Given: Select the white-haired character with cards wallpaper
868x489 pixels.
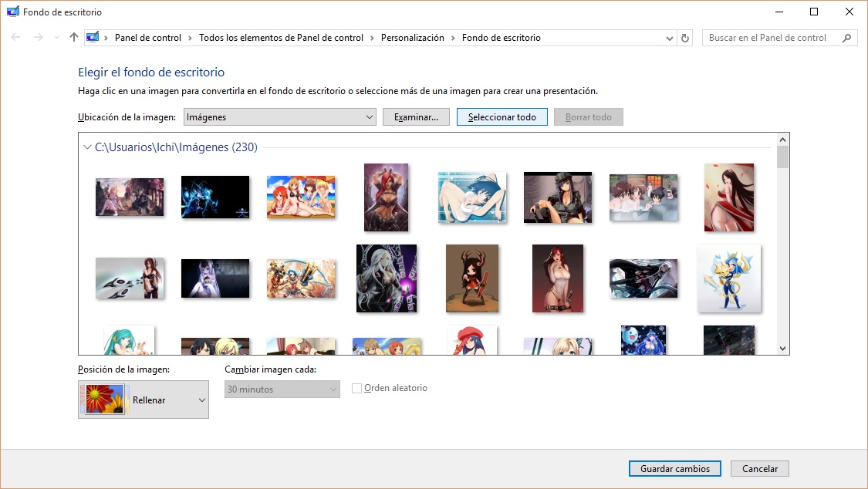Looking at the screenshot, I should [x=387, y=278].
